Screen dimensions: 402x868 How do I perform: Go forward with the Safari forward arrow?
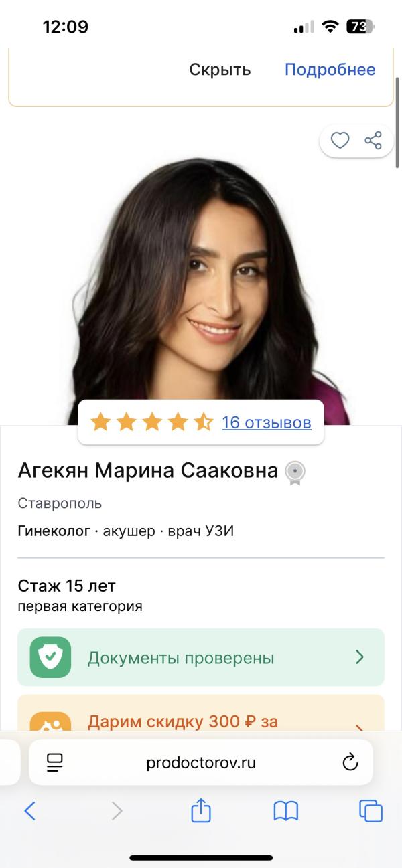[x=117, y=811]
